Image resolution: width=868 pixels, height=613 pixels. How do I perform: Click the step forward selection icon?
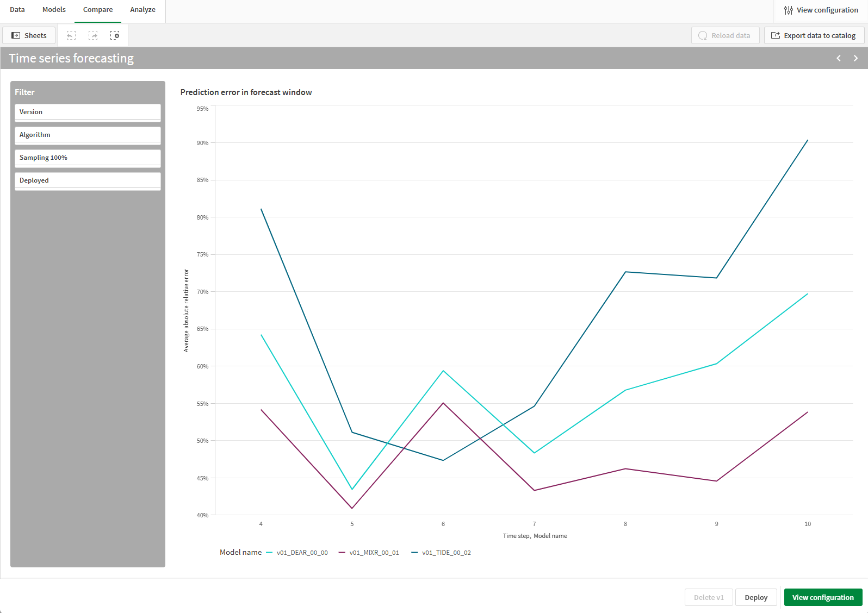[93, 35]
